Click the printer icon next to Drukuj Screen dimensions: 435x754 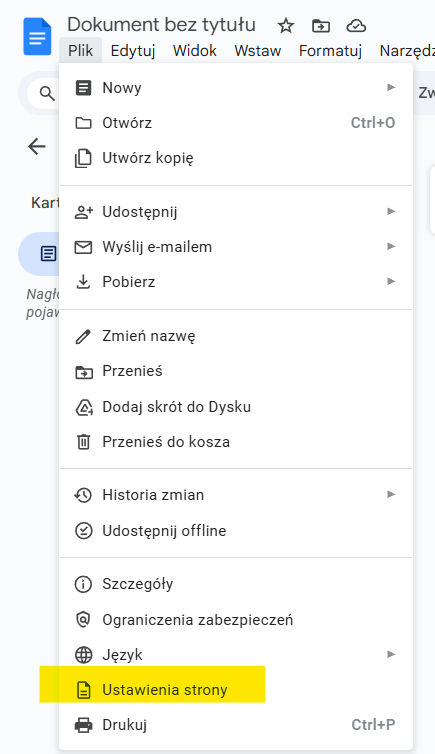(x=84, y=725)
